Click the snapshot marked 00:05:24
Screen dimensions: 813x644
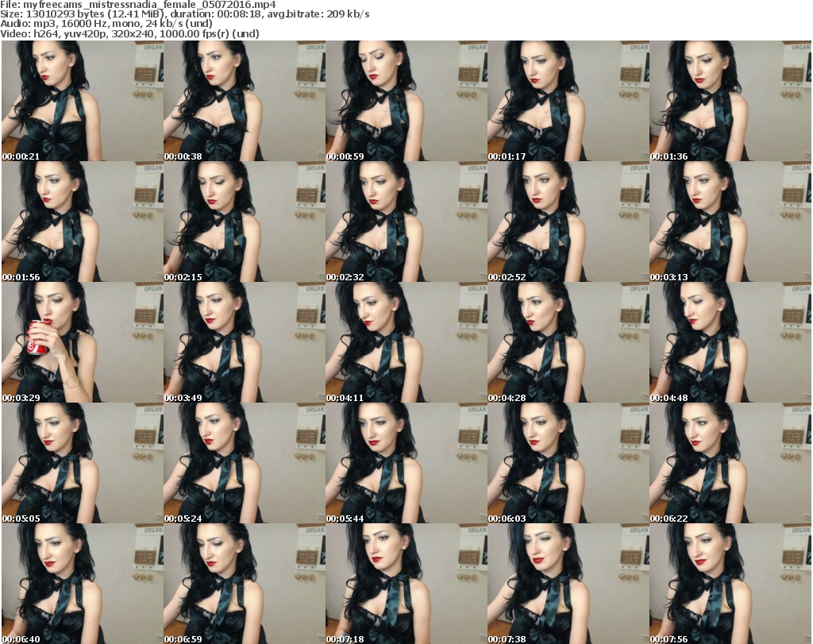(x=245, y=463)
